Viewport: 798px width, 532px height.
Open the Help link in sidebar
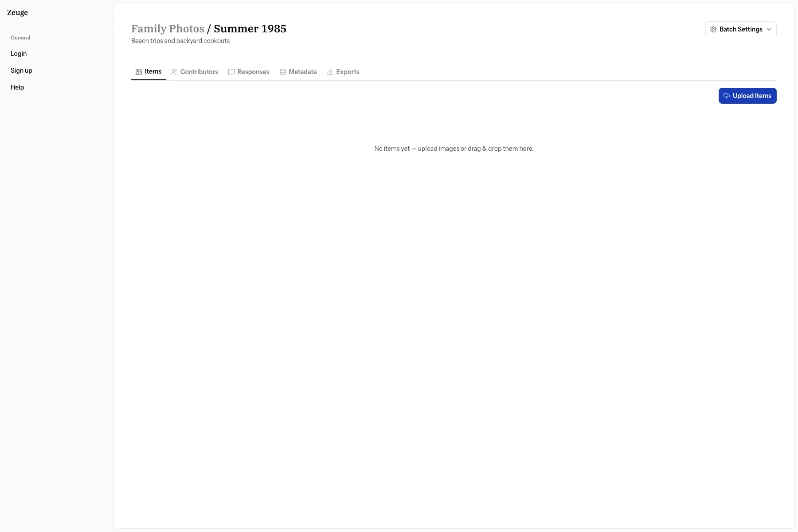coord(17,87)
